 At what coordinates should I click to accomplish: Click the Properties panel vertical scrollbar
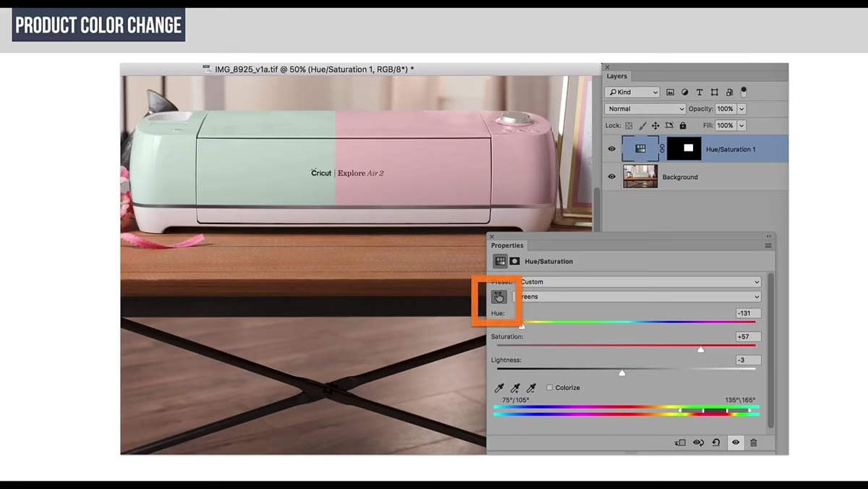click(x=770, y=351)
